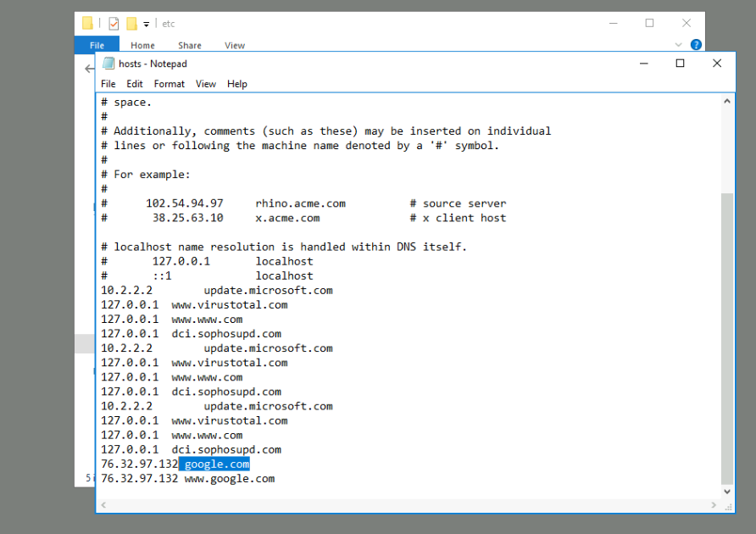756x534 pixels.
Task: Open the blue File tab in Explorer
Action: (x=97, y=46)
